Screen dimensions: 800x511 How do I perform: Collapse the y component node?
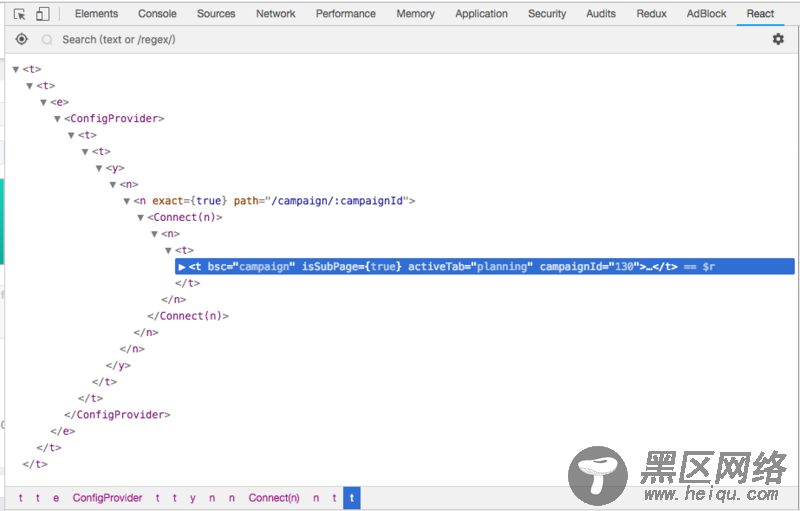tap(99, 168)
